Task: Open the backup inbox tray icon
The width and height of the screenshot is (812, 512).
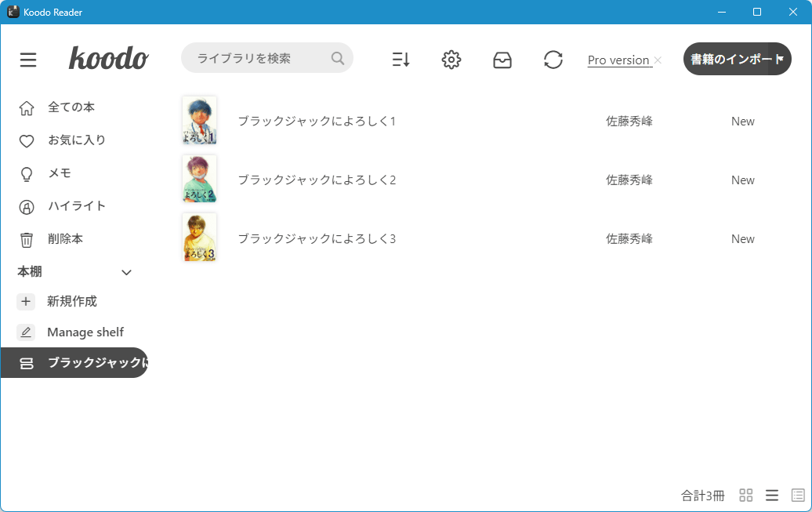Action: (502, 60)
